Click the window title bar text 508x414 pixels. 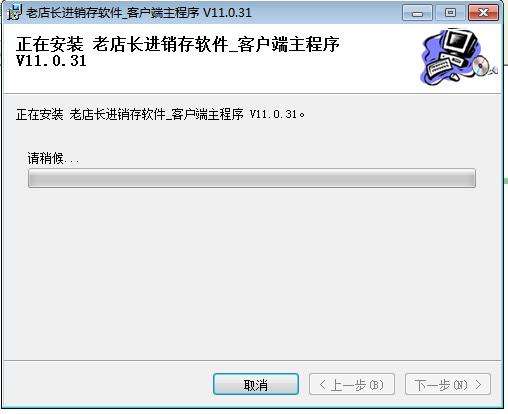pyautogui.click(x=139, y=13)
